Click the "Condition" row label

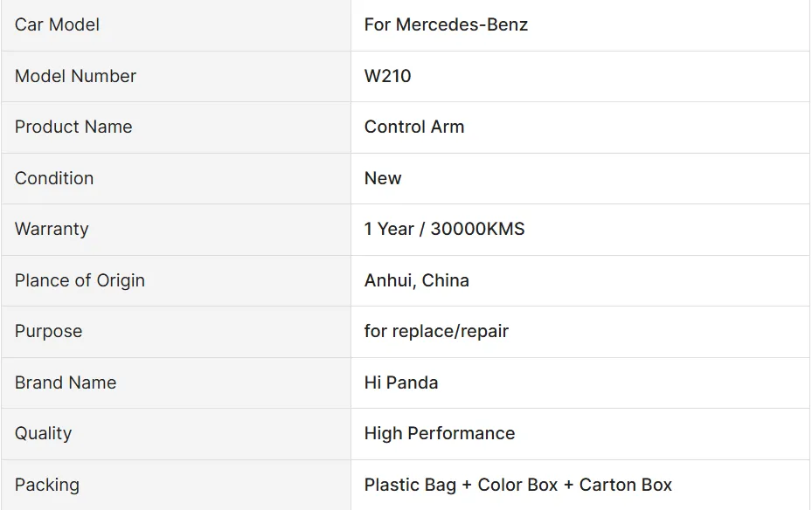(54, 178)
